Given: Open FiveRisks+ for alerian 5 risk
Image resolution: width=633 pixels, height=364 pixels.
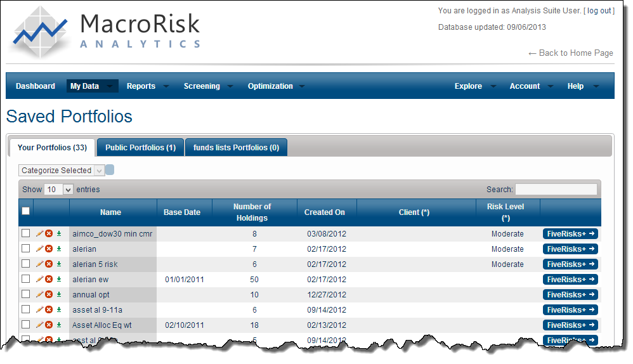Looking at the screenshot, I should (x=570, y=264).
